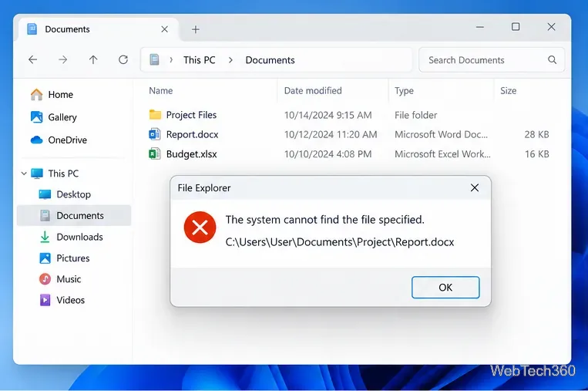Open Gallery in the navigation pane
The width and height of the screenshot is (588, 391).
point(62,117)
